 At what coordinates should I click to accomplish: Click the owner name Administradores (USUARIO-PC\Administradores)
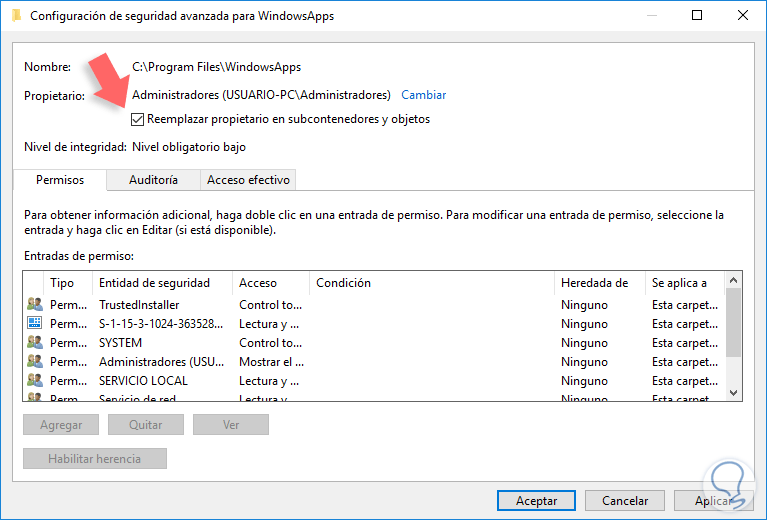point(261,95)
